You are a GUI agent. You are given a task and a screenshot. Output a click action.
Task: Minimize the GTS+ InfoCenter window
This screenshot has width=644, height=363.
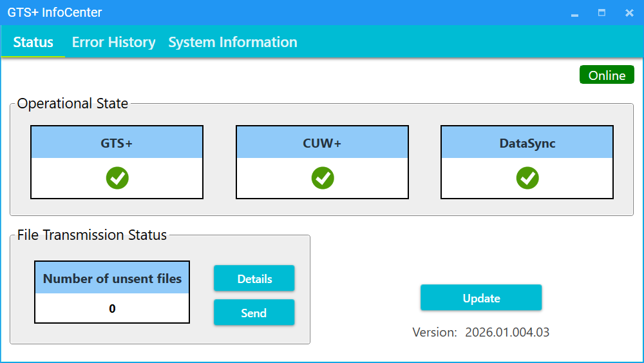coord(574,13)
